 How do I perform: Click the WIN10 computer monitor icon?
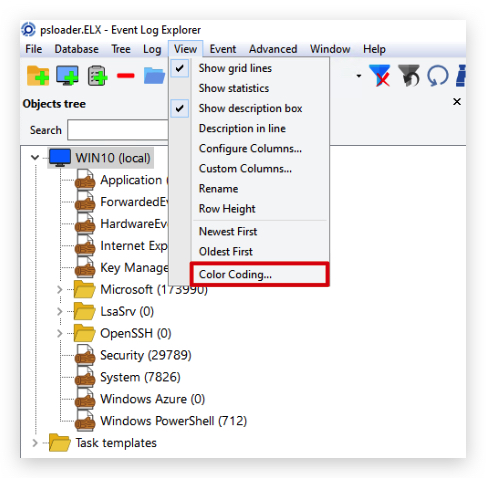[x=60, y=158]
